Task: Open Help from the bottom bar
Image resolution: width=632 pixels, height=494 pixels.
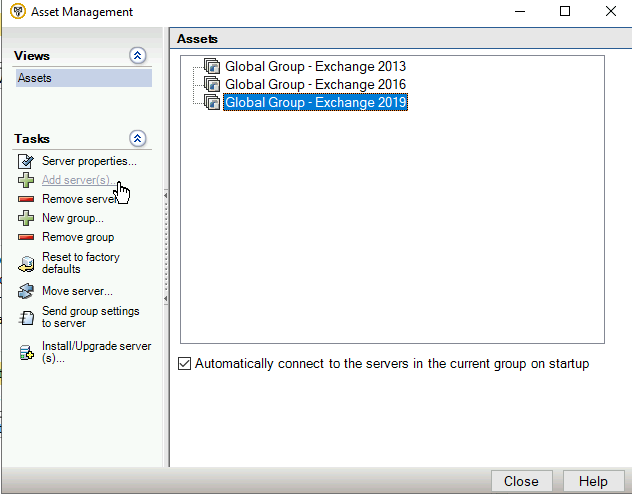Action: 593,482
